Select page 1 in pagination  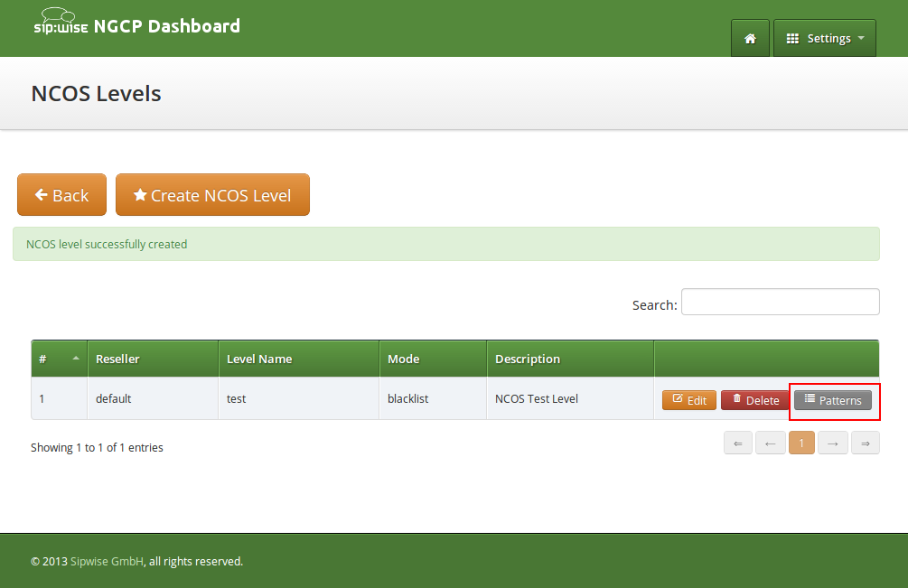(801, 443)
